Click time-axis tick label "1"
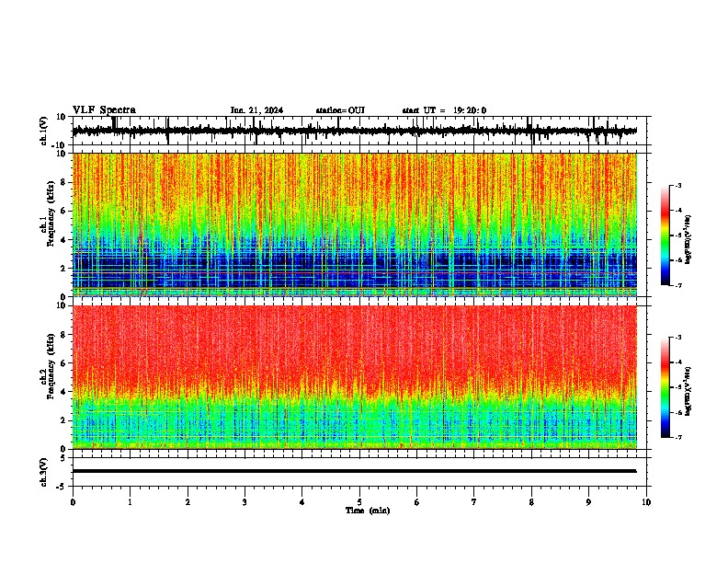 coord(130,502)
